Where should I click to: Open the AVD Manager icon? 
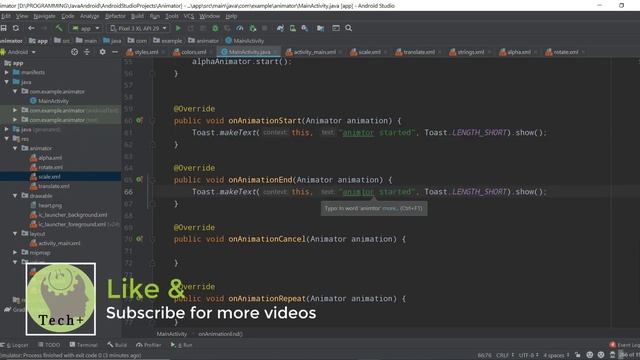point(293,28)
